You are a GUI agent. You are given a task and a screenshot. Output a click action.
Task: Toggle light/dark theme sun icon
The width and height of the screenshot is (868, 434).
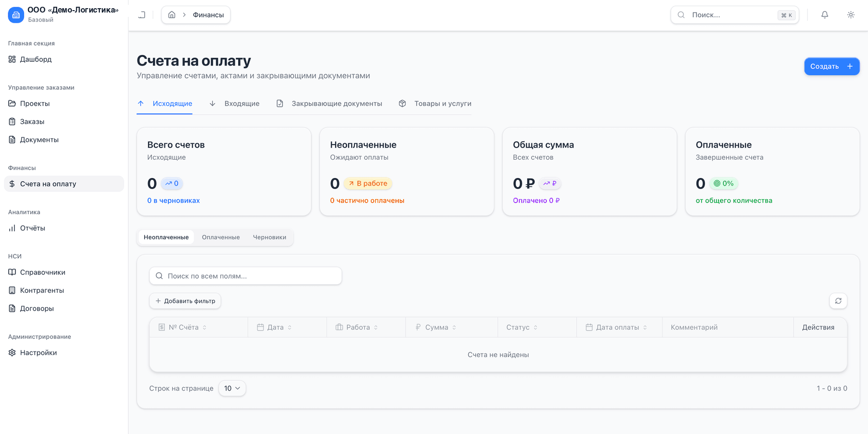851,15
